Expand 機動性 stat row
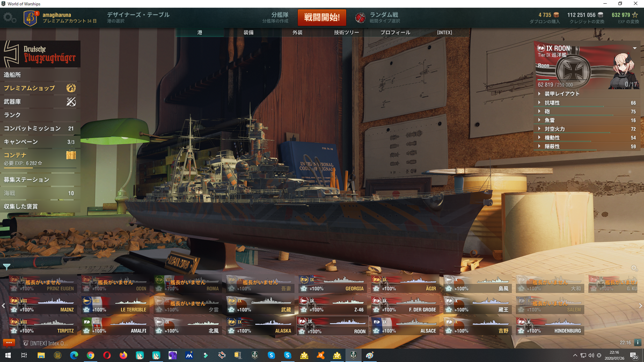Image resolution: width=644 pixels, height=362 pixels. coord(587,138)
